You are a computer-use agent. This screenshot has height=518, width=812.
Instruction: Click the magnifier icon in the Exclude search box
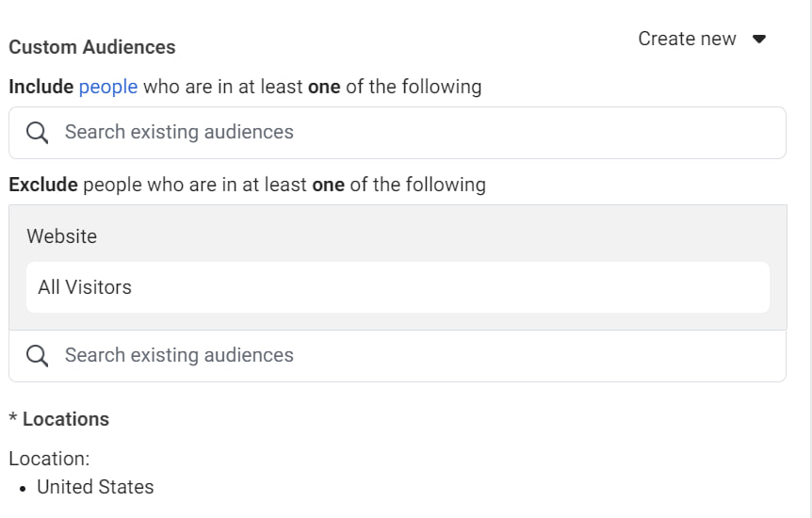38,356
